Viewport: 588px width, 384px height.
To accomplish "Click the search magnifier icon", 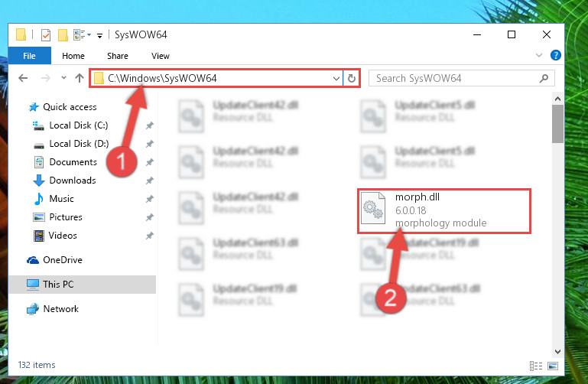I will [x=544, y=78].
